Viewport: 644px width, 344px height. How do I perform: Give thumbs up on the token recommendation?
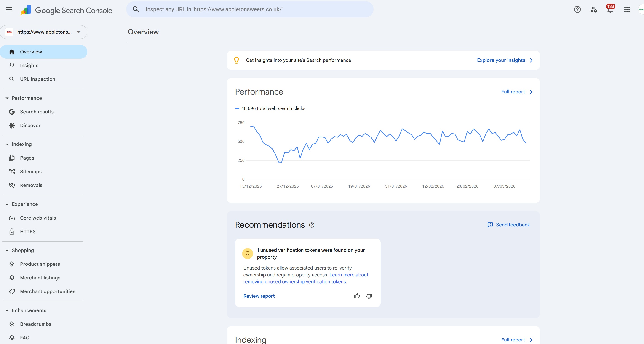pos(357,296)
